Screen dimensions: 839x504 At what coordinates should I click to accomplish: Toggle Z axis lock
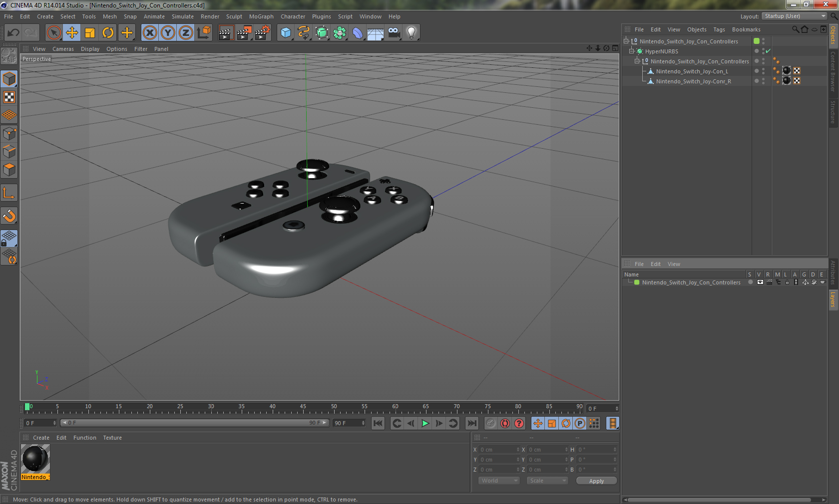click(186, 33)
